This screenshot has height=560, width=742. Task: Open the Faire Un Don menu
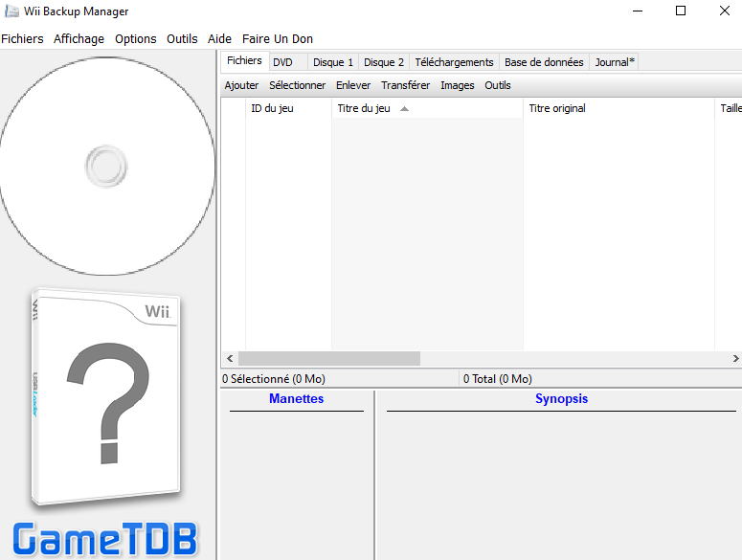point(277,39)
